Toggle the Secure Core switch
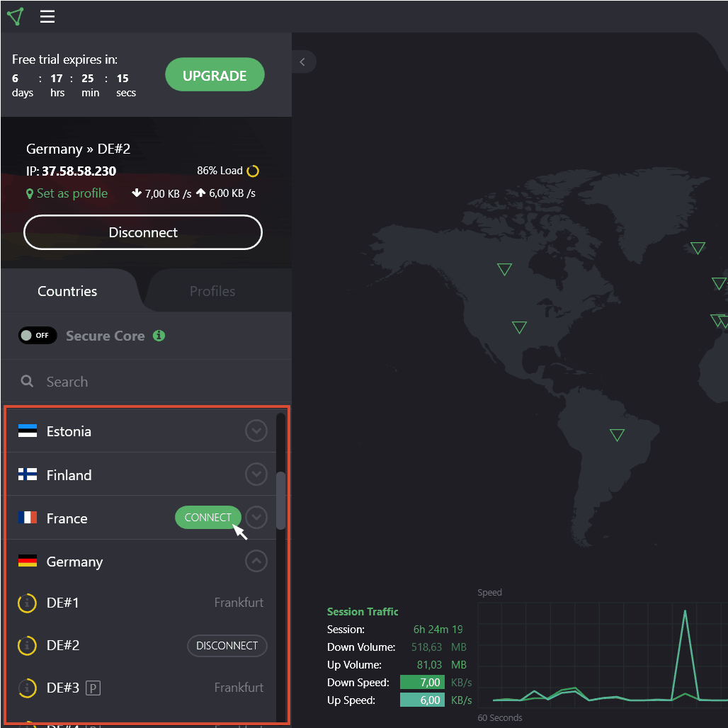The image size is (728, 728). click(x=38, y=335)
